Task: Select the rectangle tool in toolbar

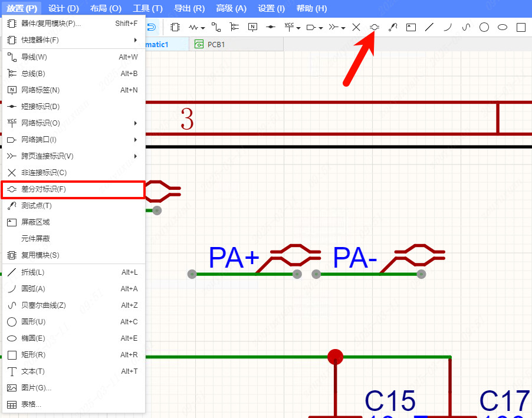Action: pos(521,27)
